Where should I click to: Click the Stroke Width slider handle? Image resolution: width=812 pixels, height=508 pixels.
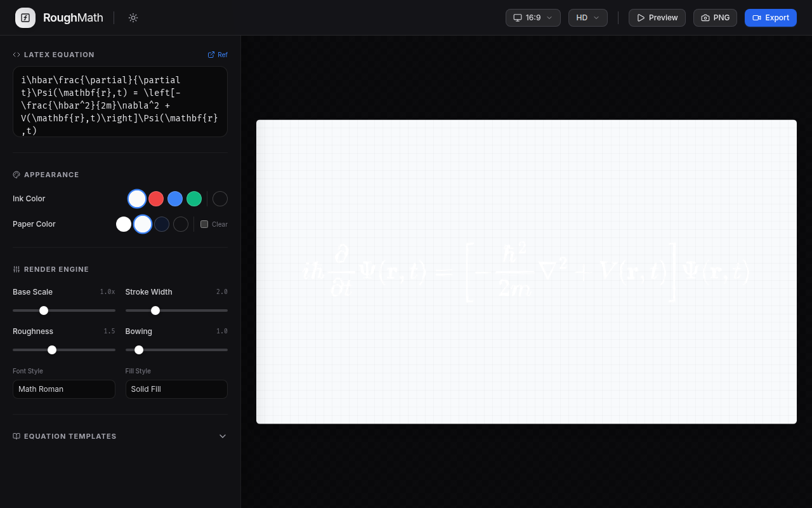click(x=155, y=311)
